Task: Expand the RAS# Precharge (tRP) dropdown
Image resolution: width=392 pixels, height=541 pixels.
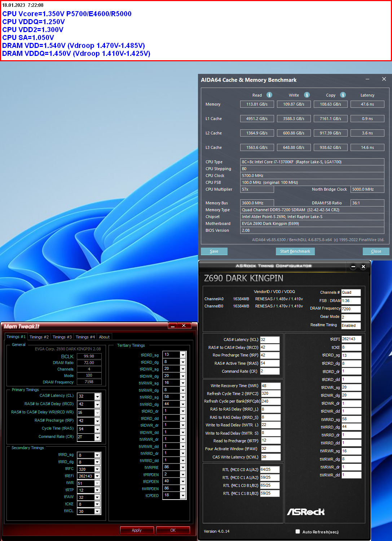Action: (x=97, y=421)
